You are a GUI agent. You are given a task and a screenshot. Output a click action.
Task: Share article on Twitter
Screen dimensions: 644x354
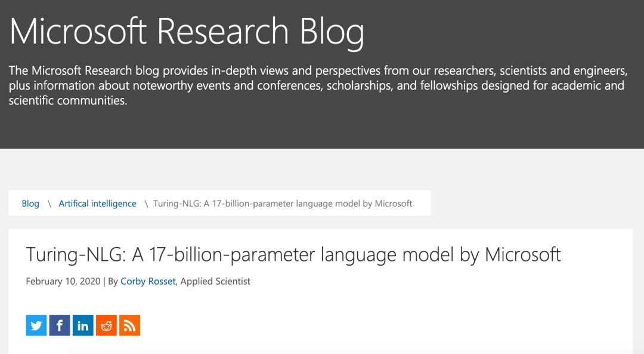[36, 325]
